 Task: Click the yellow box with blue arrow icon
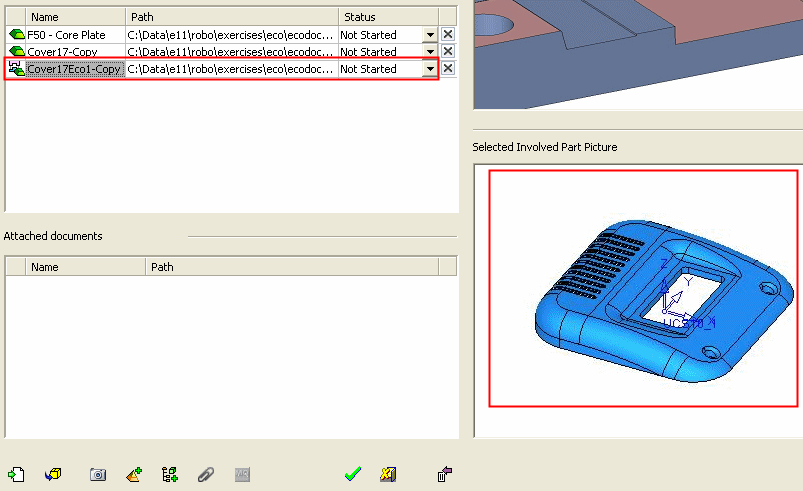tap(54, 474)
